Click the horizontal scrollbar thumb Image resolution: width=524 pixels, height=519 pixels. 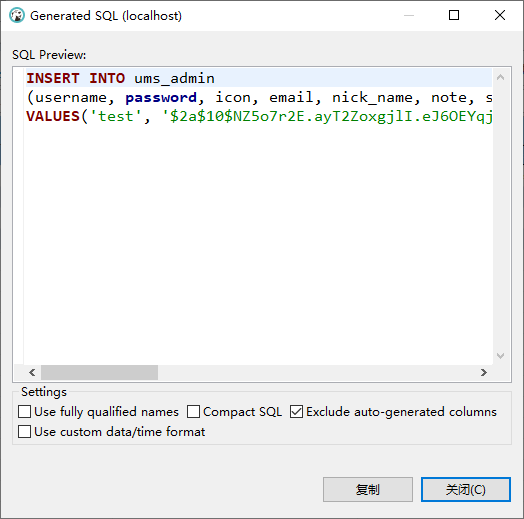tap(99, 372)
